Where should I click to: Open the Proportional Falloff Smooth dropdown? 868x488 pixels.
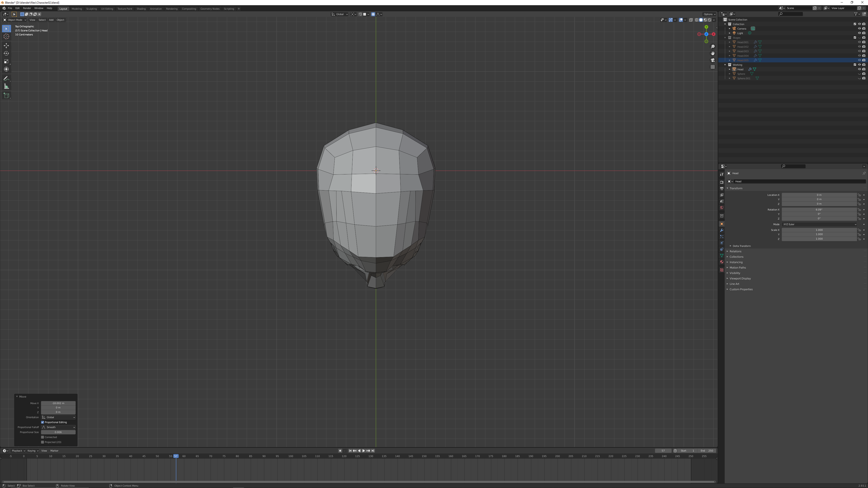pyautogui.click(x=58, y=427)
